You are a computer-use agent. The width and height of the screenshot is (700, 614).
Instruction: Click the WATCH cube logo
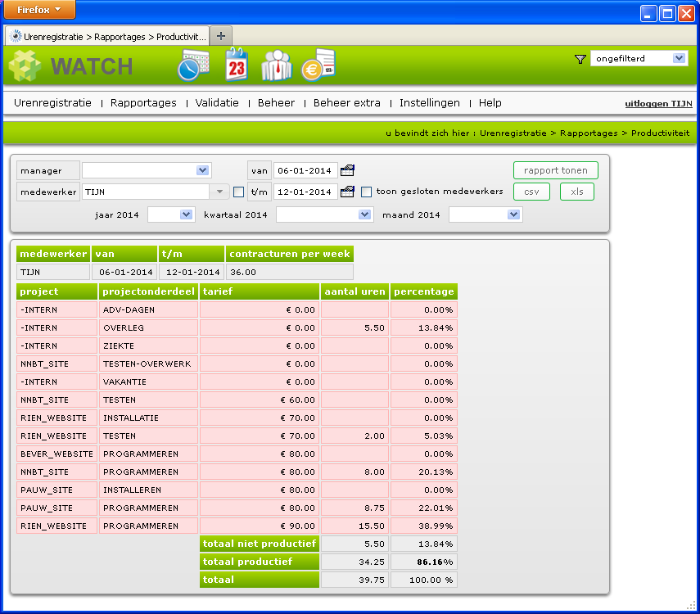pyautogui.click(x=25, y=65)
